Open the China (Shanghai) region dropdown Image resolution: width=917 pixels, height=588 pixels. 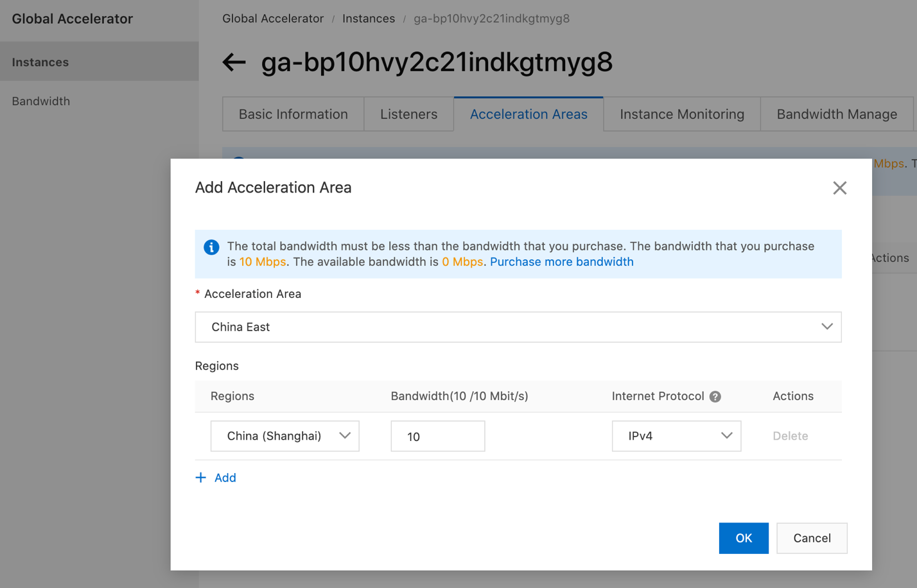point(284,437)
